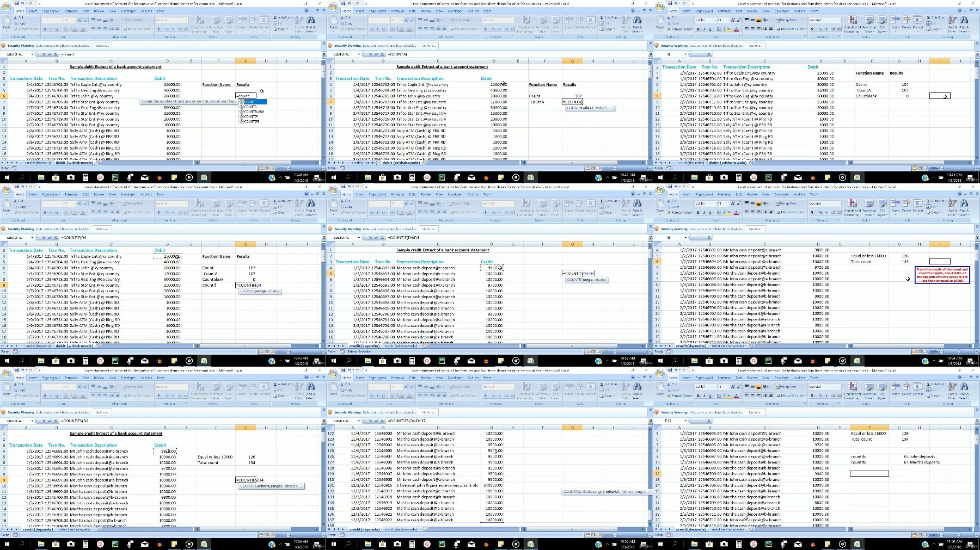980x550 pixels.
Task: Switch to Page Layout view in the 11:00 AM window
Action: (920, 535)
